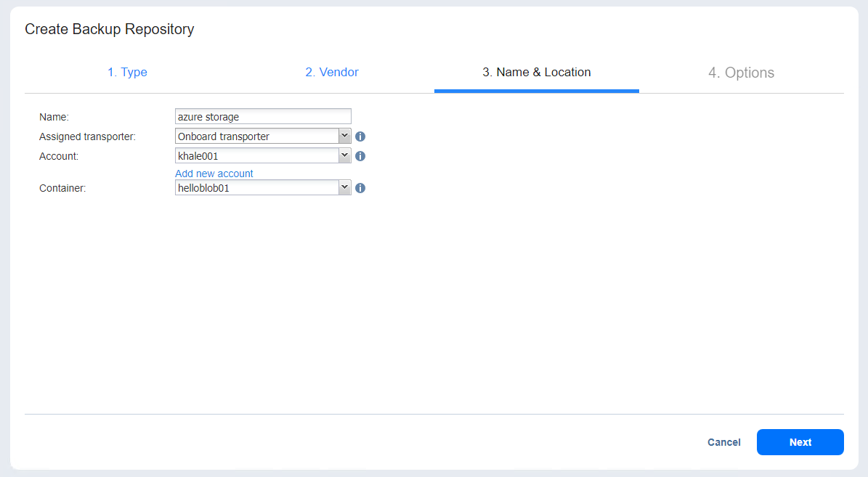868x477 pixels.
Task: Switch to the 2. Vendor step
Action: [x=332, y=73]
